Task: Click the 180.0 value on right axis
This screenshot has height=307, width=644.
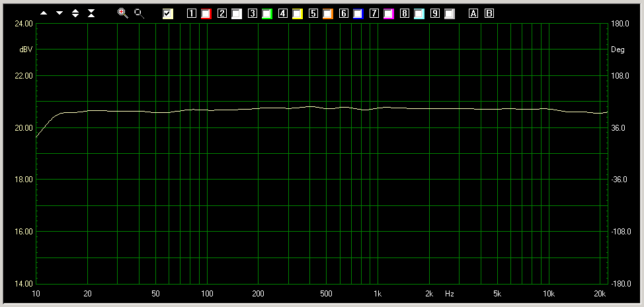Action: (x=620, y=24)
